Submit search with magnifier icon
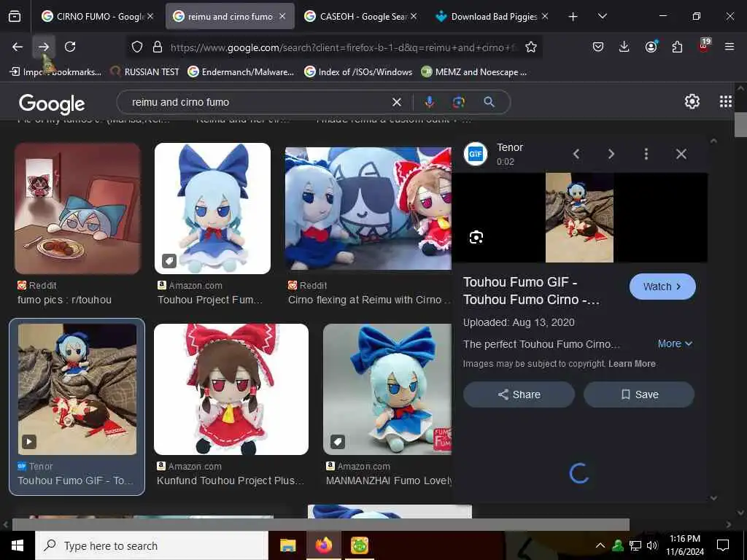This screenshot has width=747, height=560. tap(489, 102)
